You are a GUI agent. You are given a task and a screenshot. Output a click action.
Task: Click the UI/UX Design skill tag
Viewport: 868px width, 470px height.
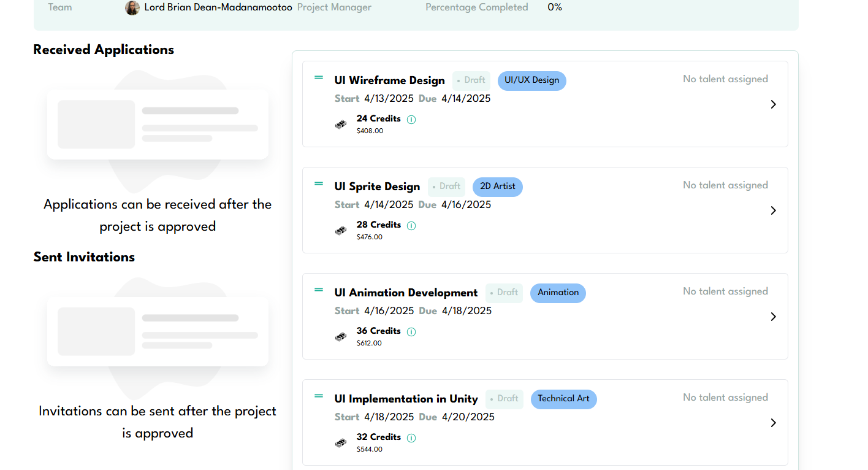532,80
